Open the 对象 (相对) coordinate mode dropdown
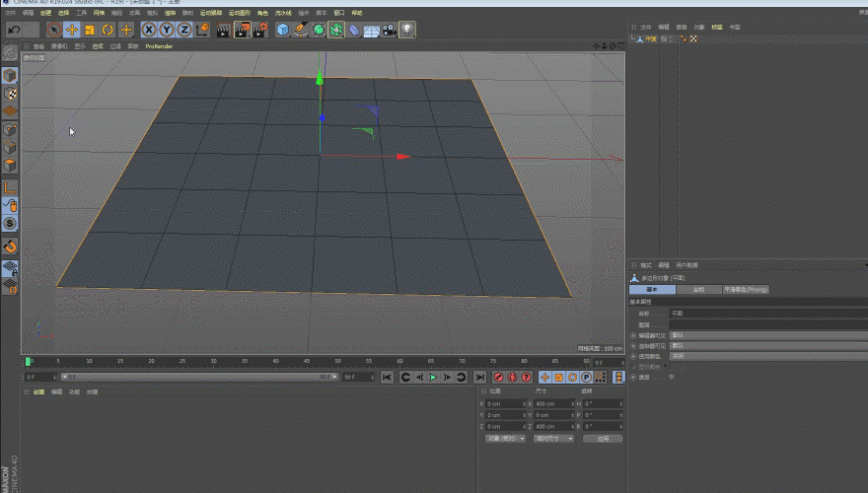The width and height of the screenshot is (868, 493). 503,438
